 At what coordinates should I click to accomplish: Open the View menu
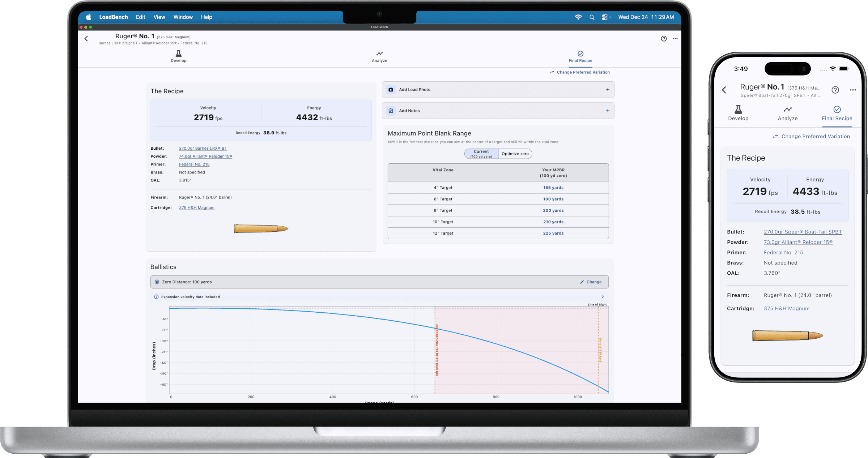pos(159,17)
